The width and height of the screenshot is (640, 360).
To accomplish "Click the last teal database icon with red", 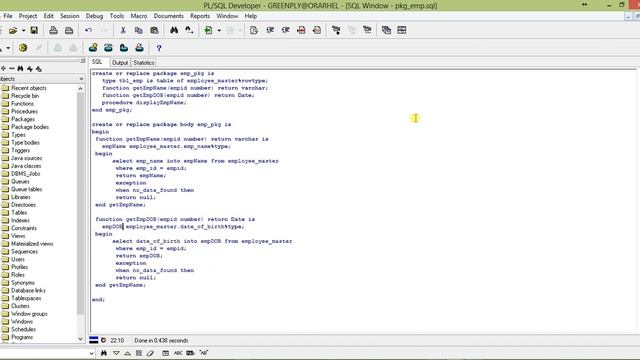I will click(x=139, y=48).
